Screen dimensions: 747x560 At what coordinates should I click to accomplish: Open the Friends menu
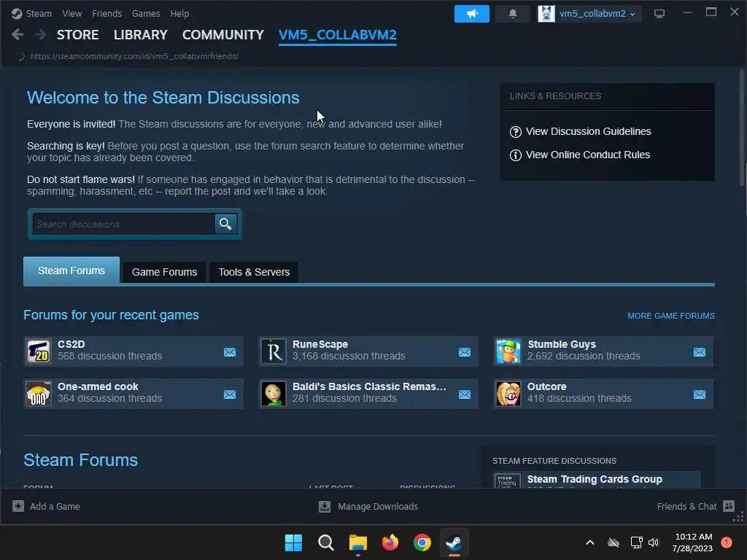coord(107,14)
